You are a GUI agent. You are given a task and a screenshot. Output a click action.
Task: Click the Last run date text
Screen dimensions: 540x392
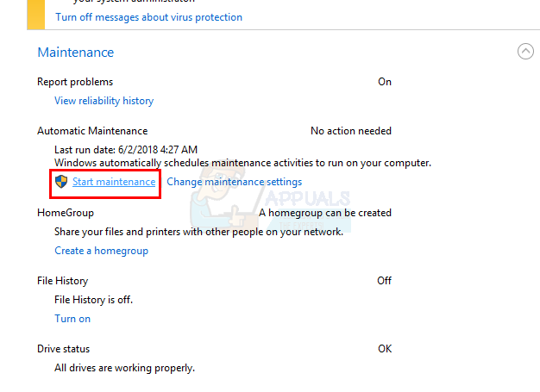(125, 149)
